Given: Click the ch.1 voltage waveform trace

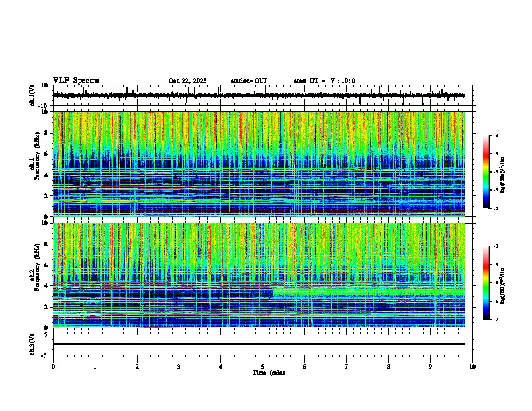Looking at the screenshot, I should 259,95.
